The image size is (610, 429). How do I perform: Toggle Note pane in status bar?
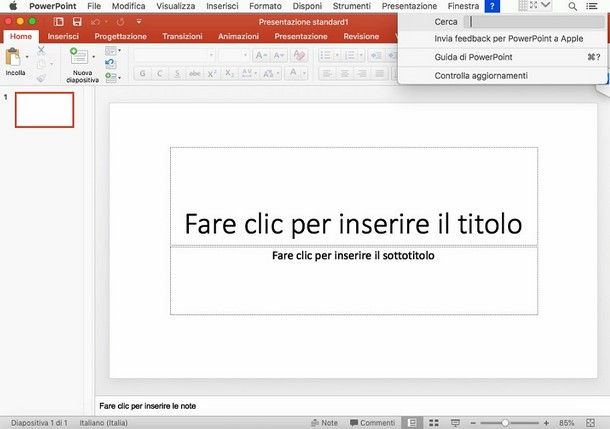(324, 423)
